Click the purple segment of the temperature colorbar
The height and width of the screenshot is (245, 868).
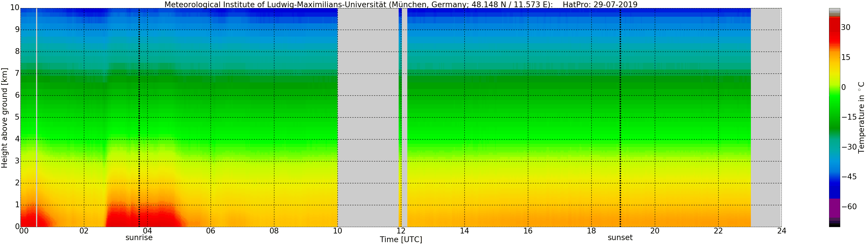pyautogui.click(x=835, y=208)
